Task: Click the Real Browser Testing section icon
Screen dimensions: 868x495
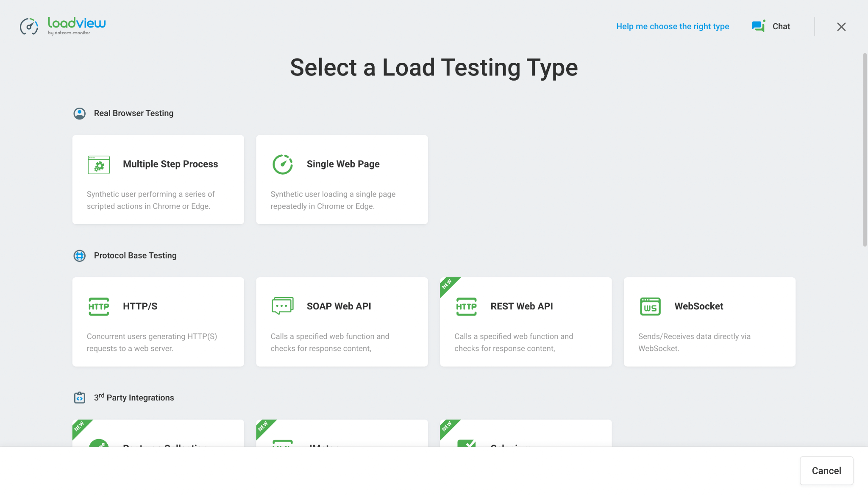Action: [79, 113]
